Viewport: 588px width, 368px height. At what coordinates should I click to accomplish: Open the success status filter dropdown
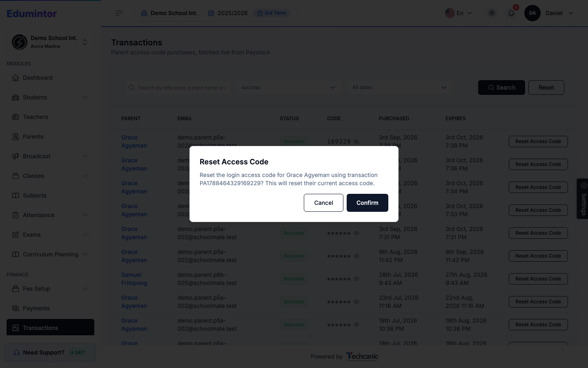(289, 88)
